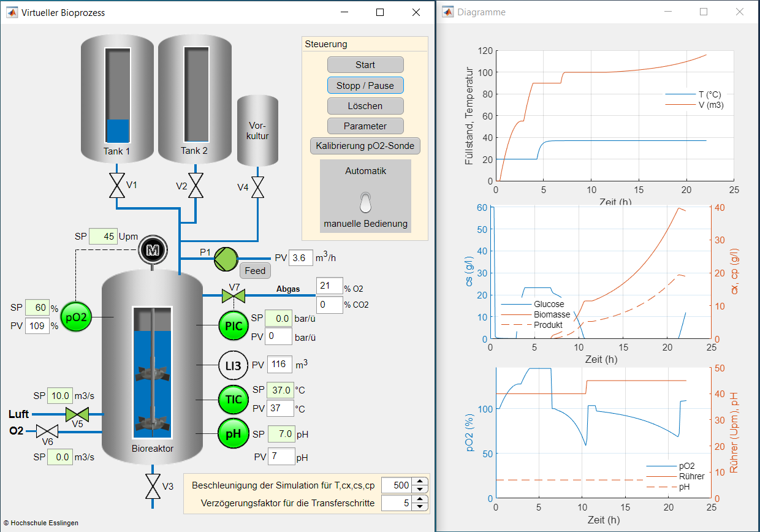
Task: Click the stirrer motor M icon
Action: click(152, 249)
